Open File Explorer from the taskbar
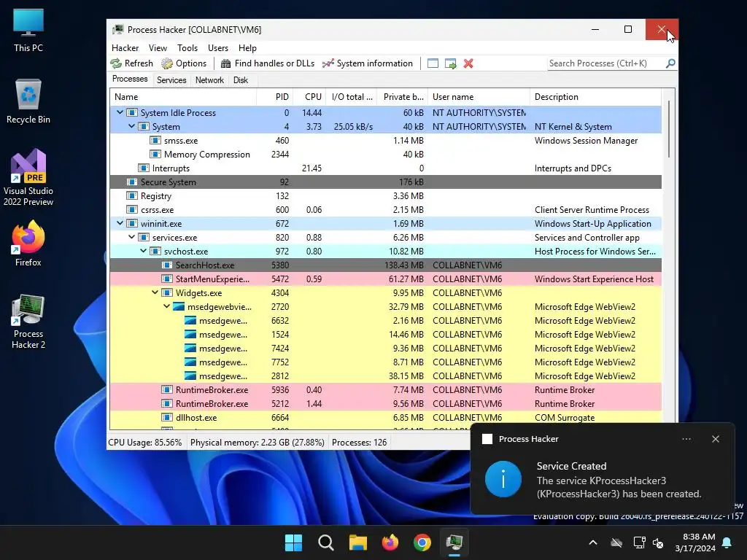The width and height of the screenshot is (747, 560). (357, 542)
